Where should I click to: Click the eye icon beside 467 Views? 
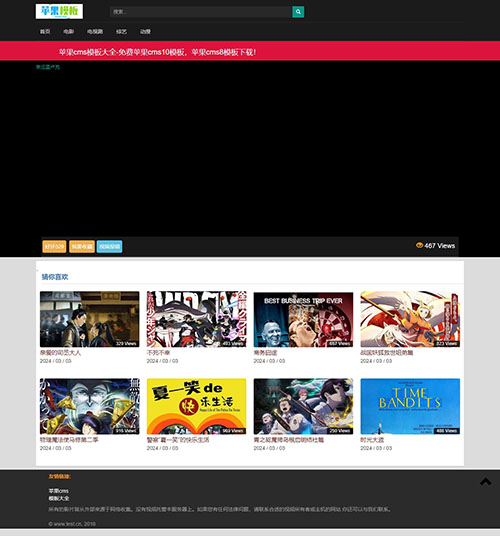419,245
